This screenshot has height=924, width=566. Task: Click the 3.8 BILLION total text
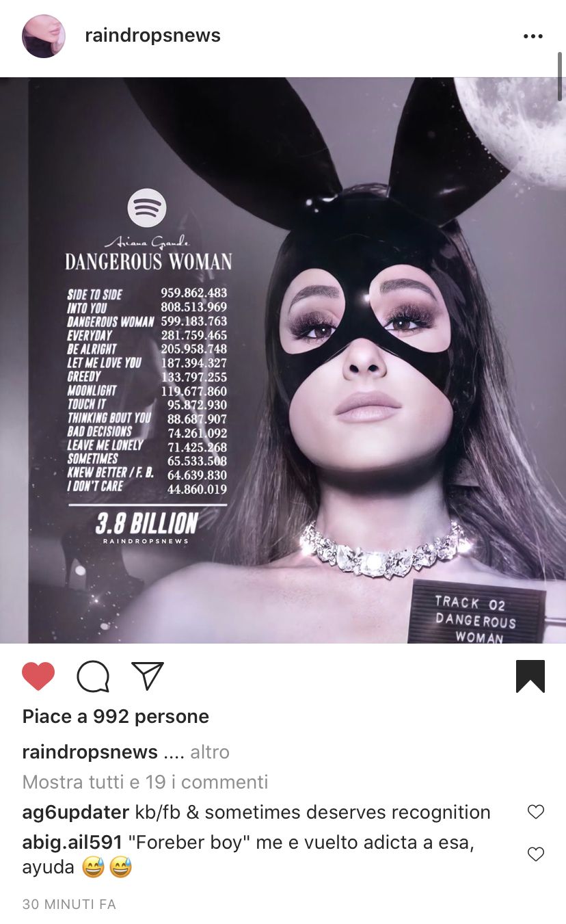(x=147, y=524)
